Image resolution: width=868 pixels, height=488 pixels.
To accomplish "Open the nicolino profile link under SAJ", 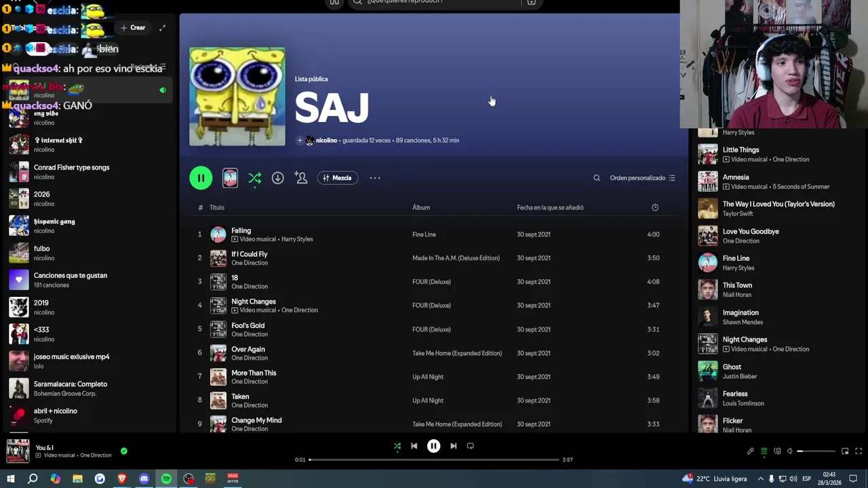I will [x=326, y=140].
